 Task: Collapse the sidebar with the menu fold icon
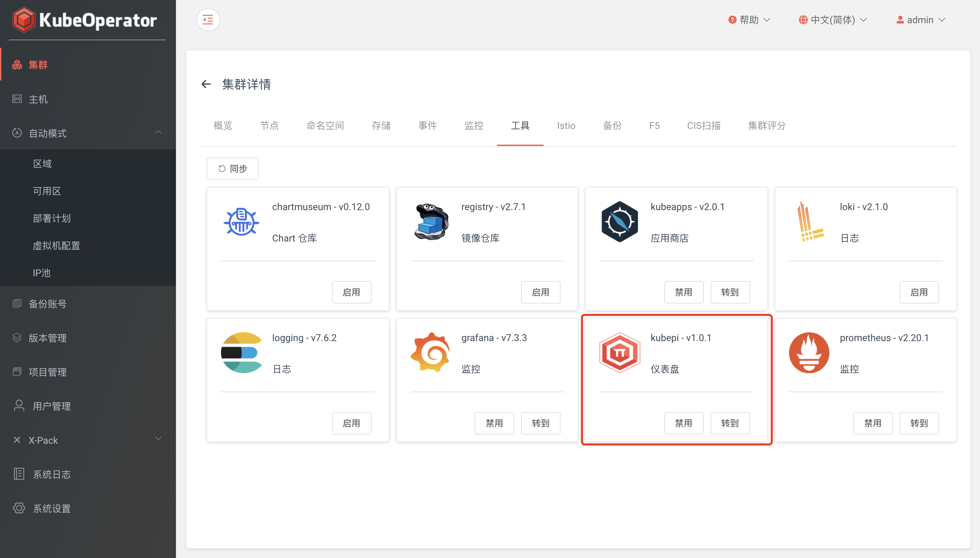click(x=208, y=19)
